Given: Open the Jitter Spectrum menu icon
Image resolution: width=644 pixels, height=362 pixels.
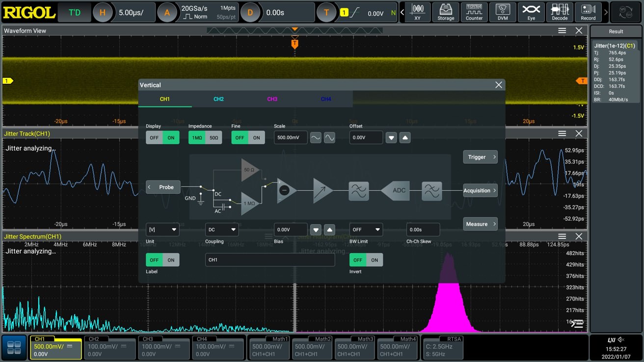Looking at the screenshot, I should 562,236.
